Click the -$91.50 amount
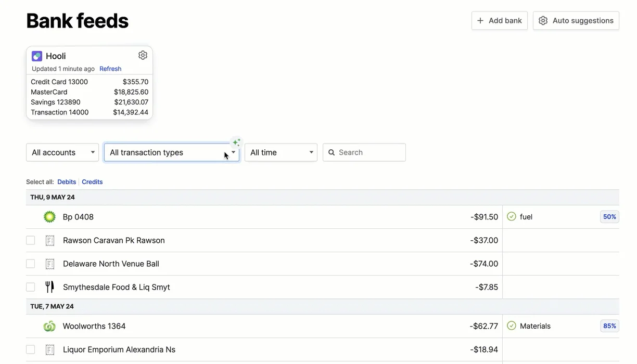637x364 pixels. point(484,217)
